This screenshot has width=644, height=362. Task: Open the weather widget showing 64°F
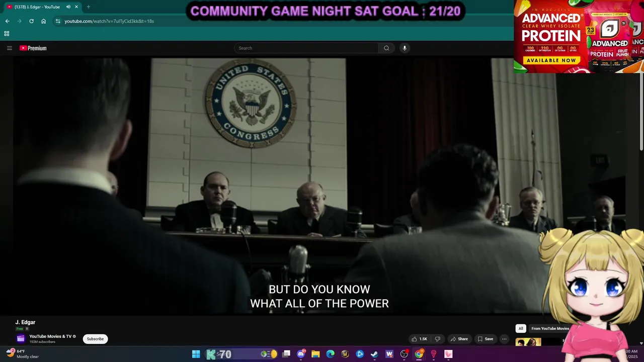click(23, 354)
